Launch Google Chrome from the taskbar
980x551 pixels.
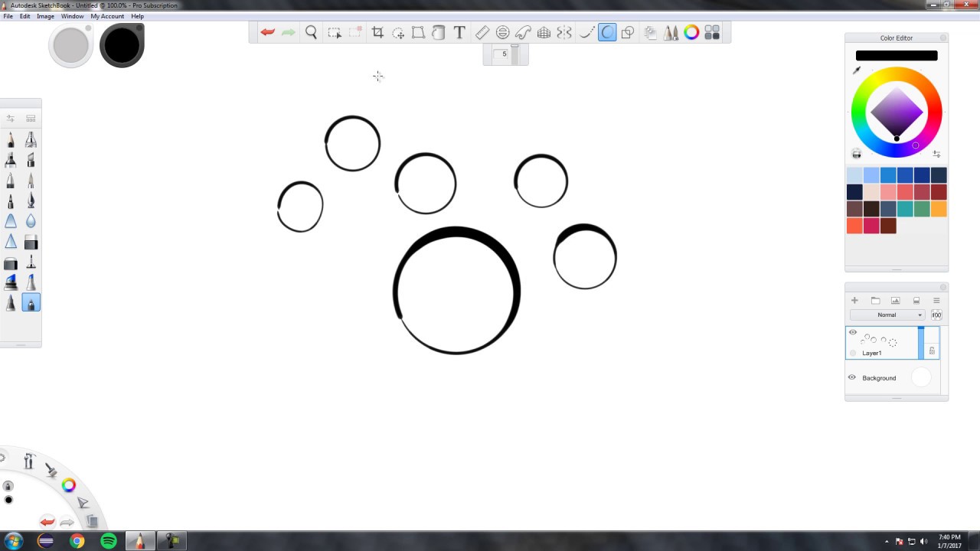tap(77, 541)
